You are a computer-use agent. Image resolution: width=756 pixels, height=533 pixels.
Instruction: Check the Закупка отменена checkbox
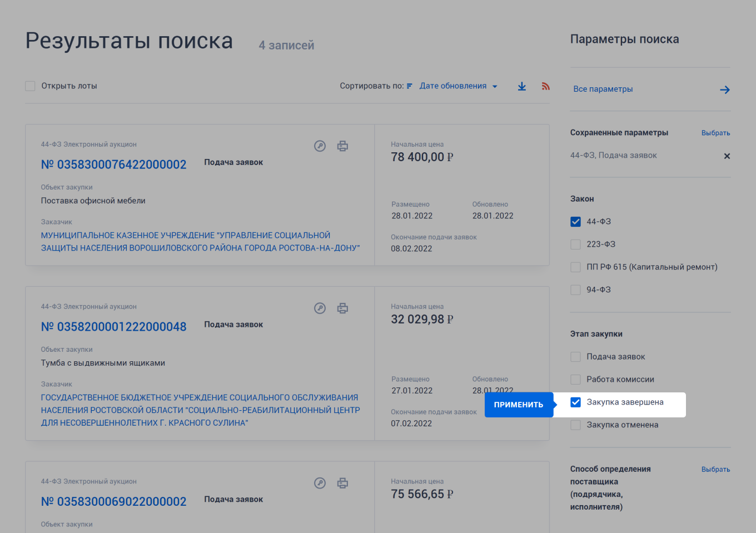(576, 425)
